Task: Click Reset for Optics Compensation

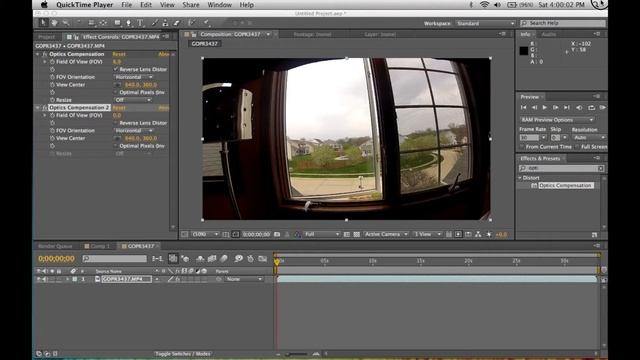Action: [x=119, y=54]
